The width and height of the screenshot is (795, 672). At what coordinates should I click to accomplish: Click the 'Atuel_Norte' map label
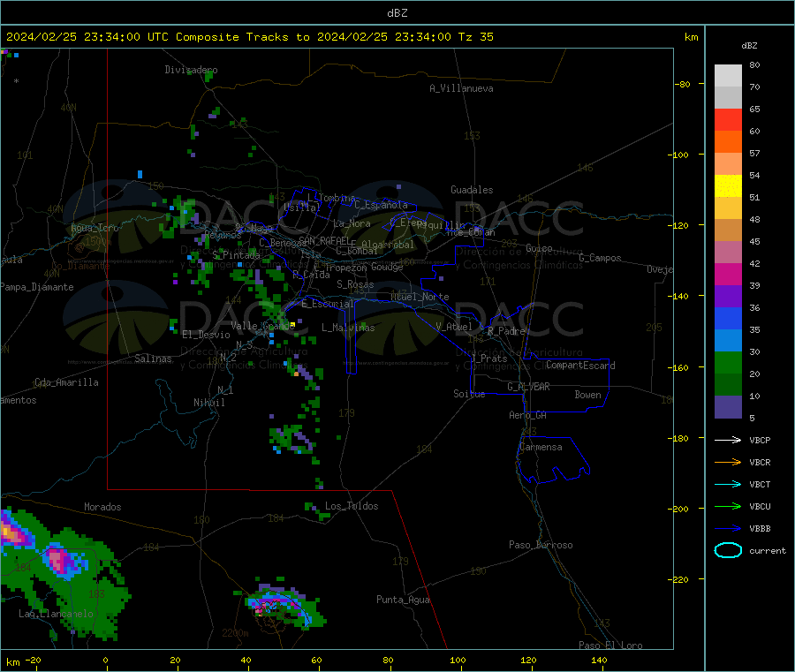420,297
